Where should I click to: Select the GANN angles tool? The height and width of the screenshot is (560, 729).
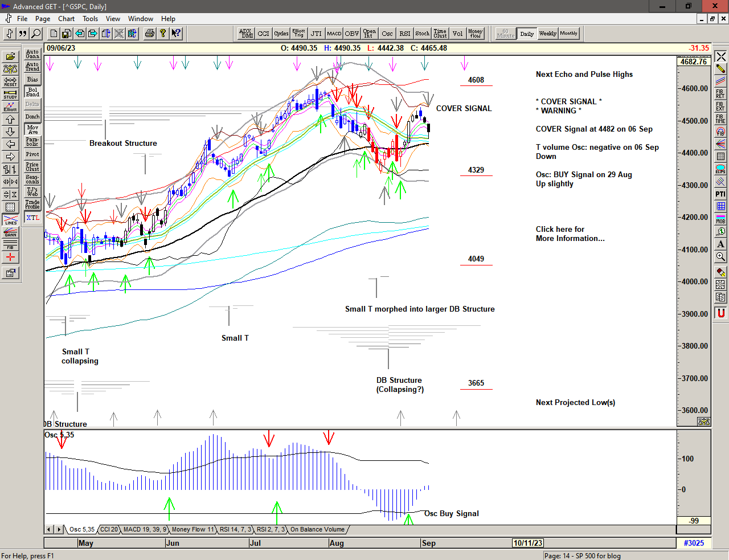point(10,232)
